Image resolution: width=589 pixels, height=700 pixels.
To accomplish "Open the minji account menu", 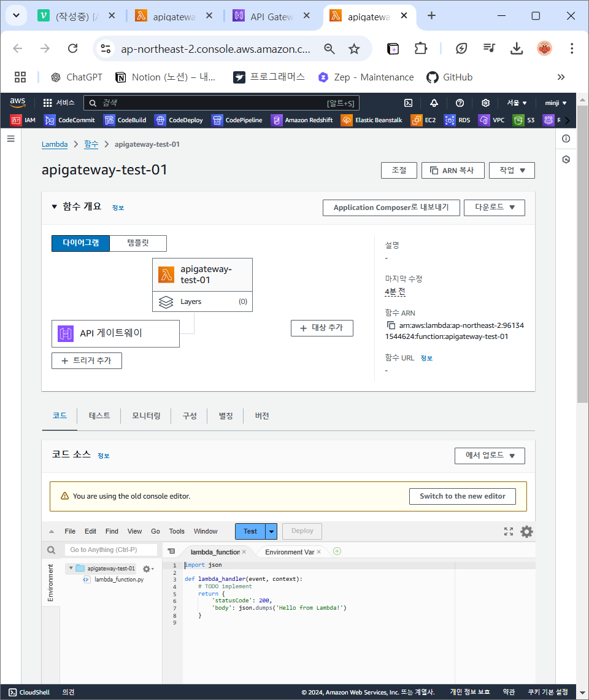I will [555, 103].
